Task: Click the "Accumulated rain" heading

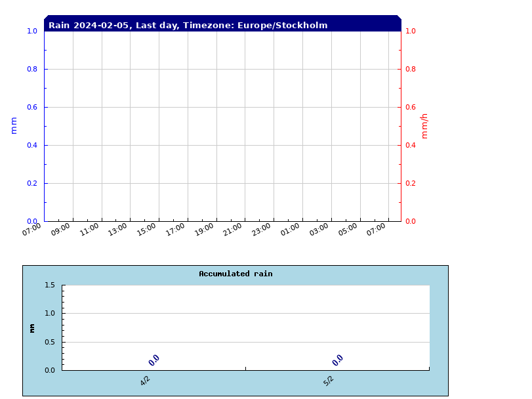Action: (x=235, y=274)
